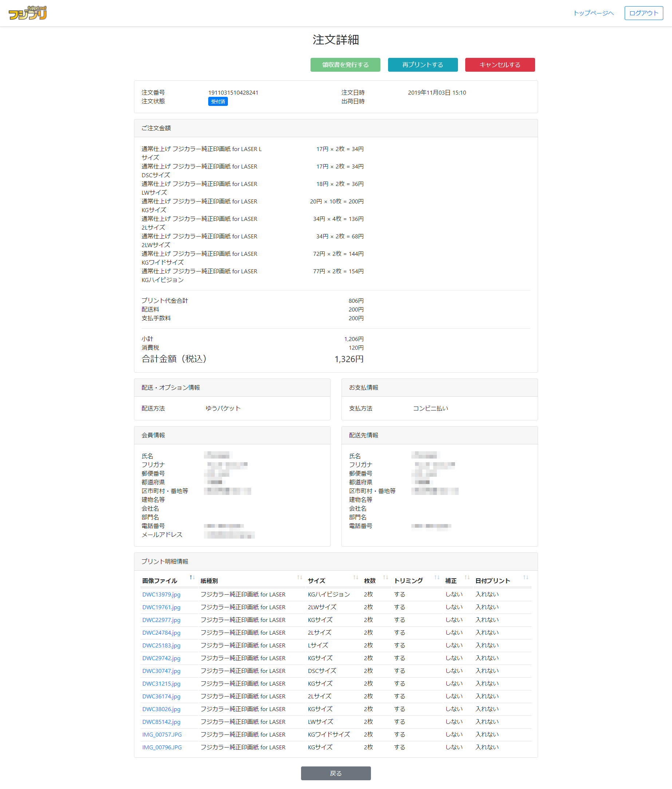This screenshot has width=672, height=789.
Task: Open image file DWC25183.jpg
Action: [x=161, y=646]
